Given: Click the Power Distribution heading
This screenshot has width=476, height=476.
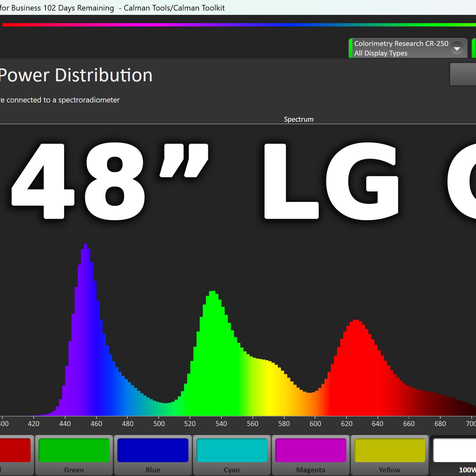Looking at the screenshot, I should pos(76,75).
